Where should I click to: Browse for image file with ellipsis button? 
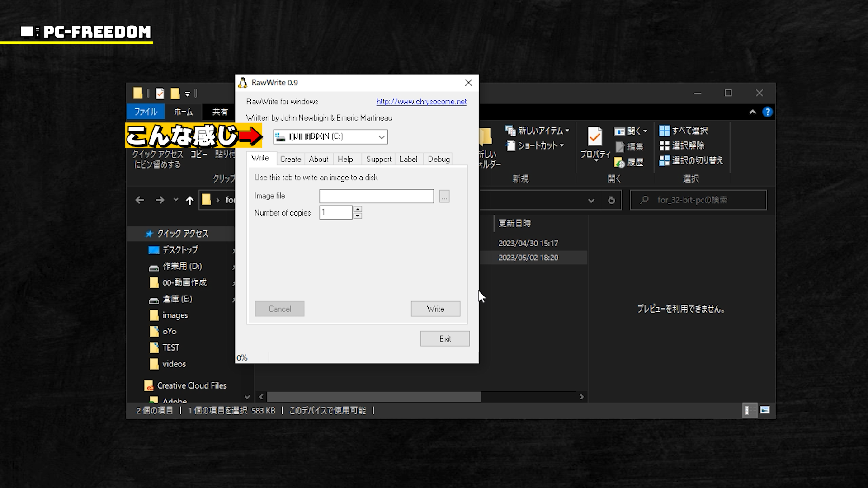(444, 197)
